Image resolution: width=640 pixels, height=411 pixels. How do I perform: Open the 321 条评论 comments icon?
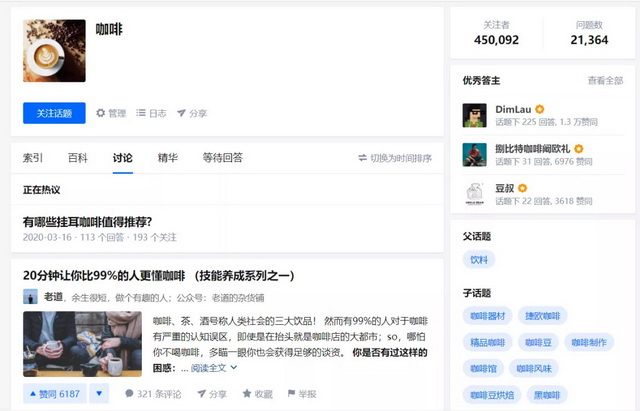(130, 394)
